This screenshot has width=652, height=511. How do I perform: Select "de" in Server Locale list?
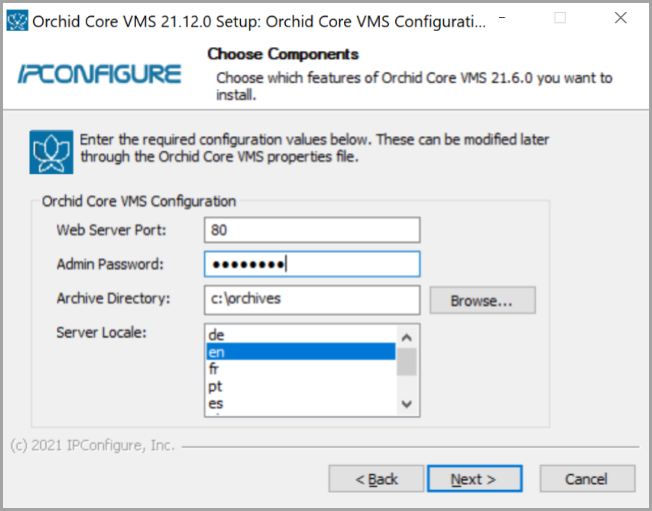point(300,334)
